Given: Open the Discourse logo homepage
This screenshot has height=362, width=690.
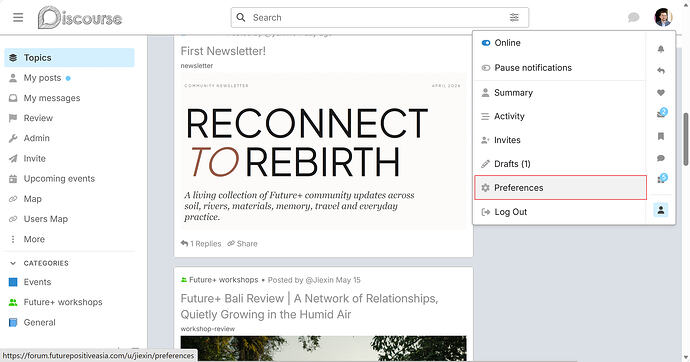Looking at the screenshot, I should pos(80,18).
